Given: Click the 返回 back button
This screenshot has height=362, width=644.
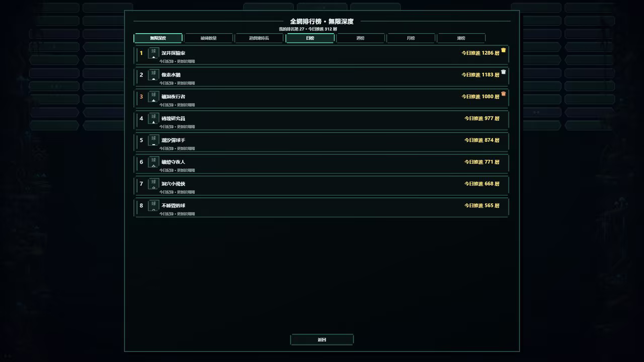Looking at the screenshot, I should [x=322, y=340].
